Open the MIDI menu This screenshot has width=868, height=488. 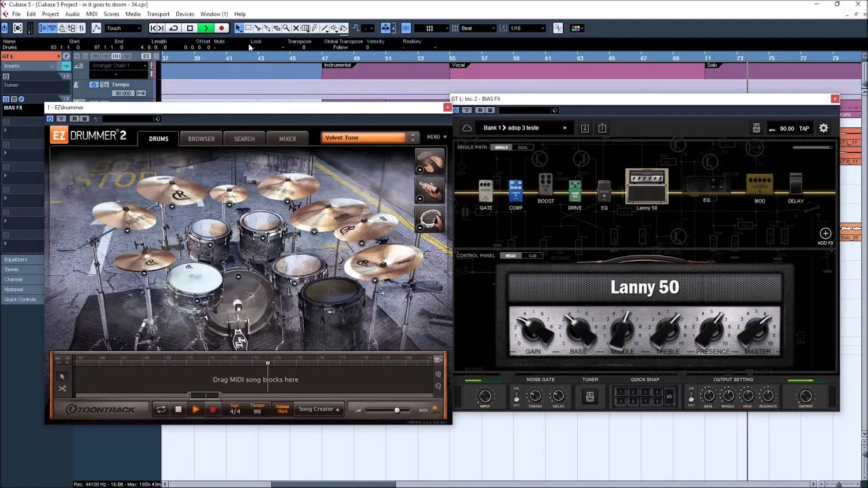point(92,14)
